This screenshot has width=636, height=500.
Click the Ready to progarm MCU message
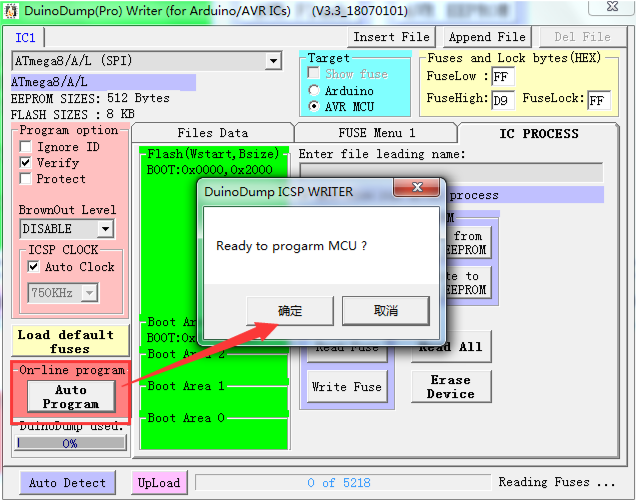pyautogui.click(x=291, y=246)
